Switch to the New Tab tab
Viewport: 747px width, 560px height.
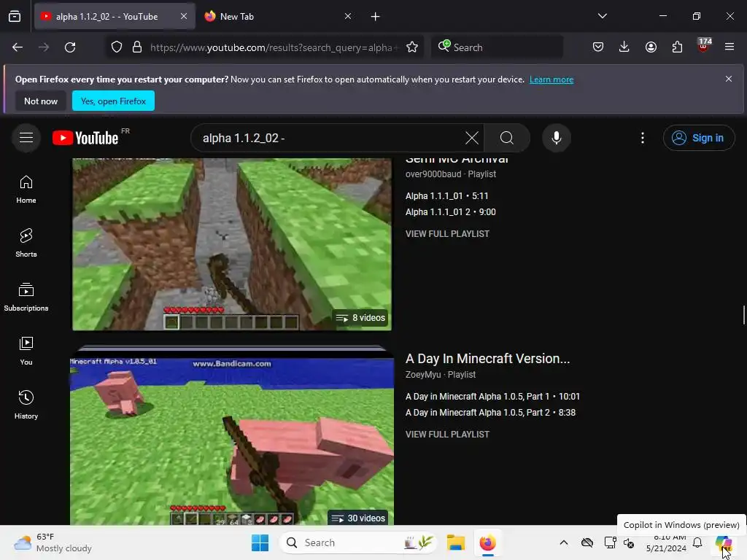279,17
